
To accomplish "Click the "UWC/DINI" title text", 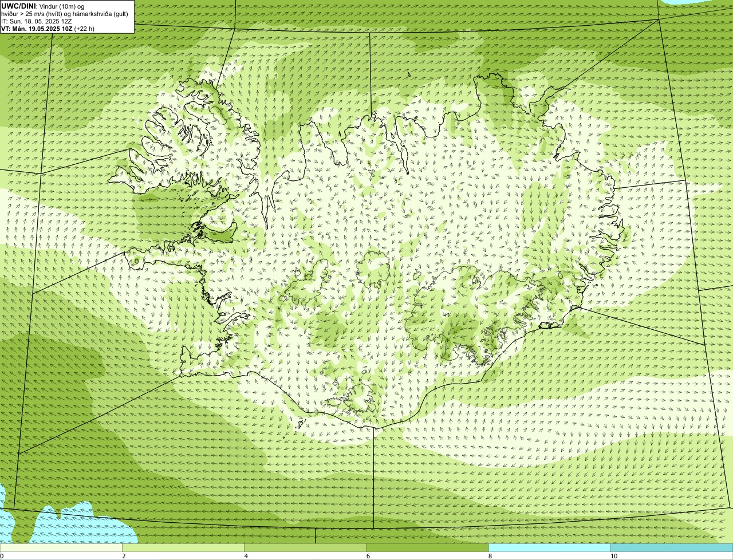I will pos(18,6).
